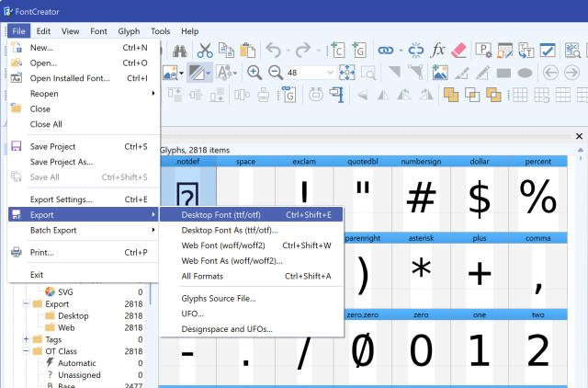Image resolution: width=588 pixels, height=388 pixels.
Task: Click the blue chain link icon
Action: [x=386, y=50]
